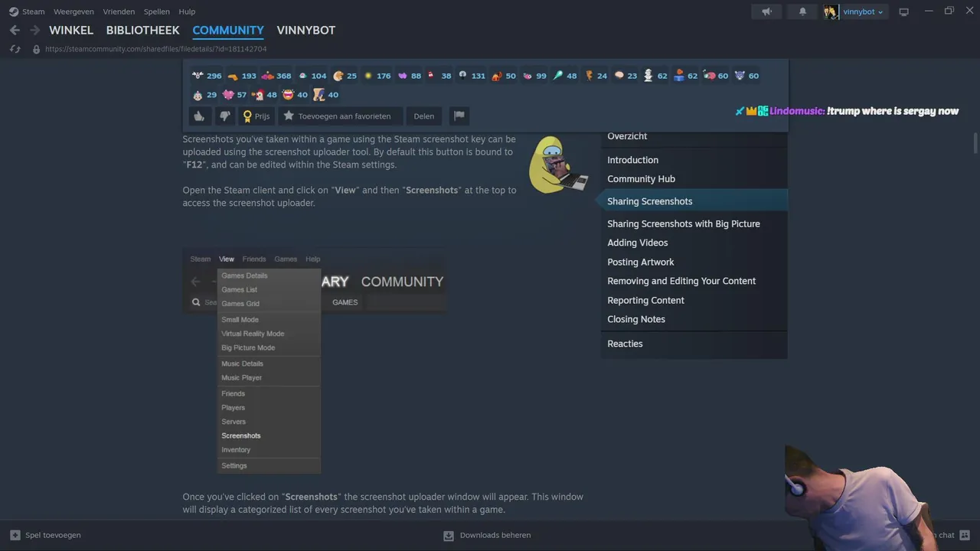The height and width of the screenshot is (551, 980).
Task: Jump to Community Hub guide section
Action: click(641, 179)
